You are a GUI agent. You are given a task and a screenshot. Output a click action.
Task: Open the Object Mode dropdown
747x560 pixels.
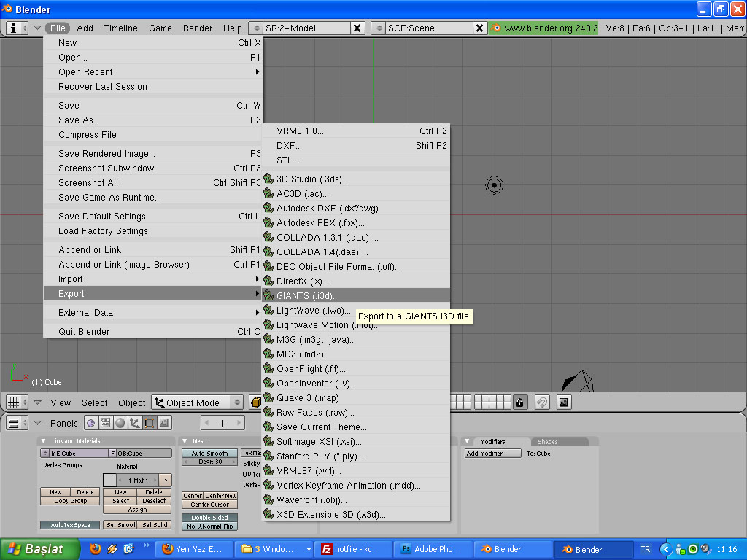click(197, 402)
